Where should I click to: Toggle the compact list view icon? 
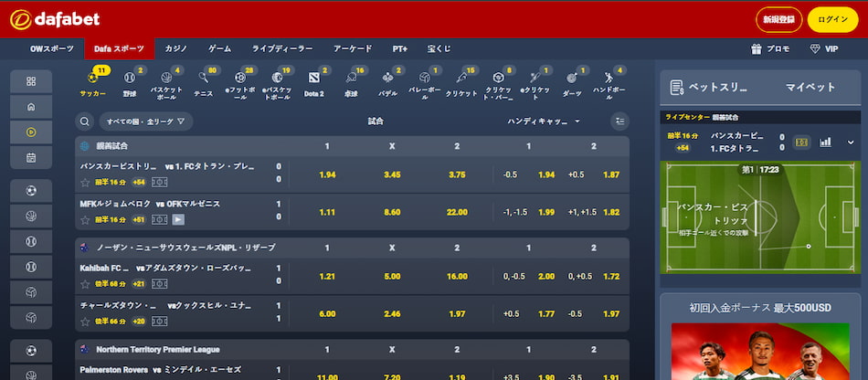[x=620, y=121]
